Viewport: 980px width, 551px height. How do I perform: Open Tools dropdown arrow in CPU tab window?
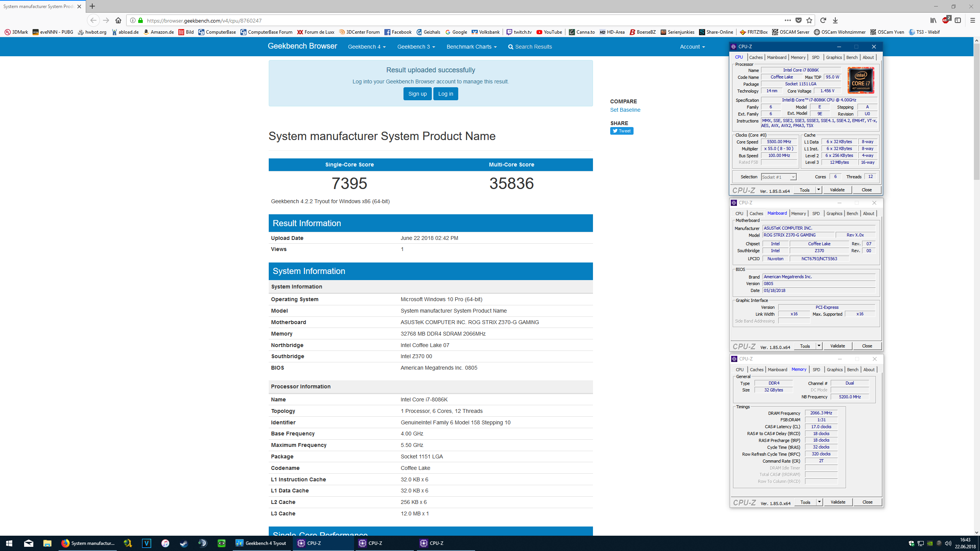point(818,190)
